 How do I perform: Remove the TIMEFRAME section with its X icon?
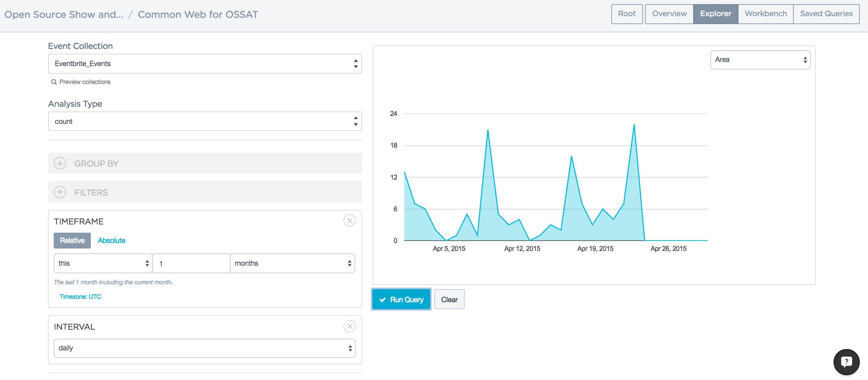pyautogui.click(x=349, y=221)
